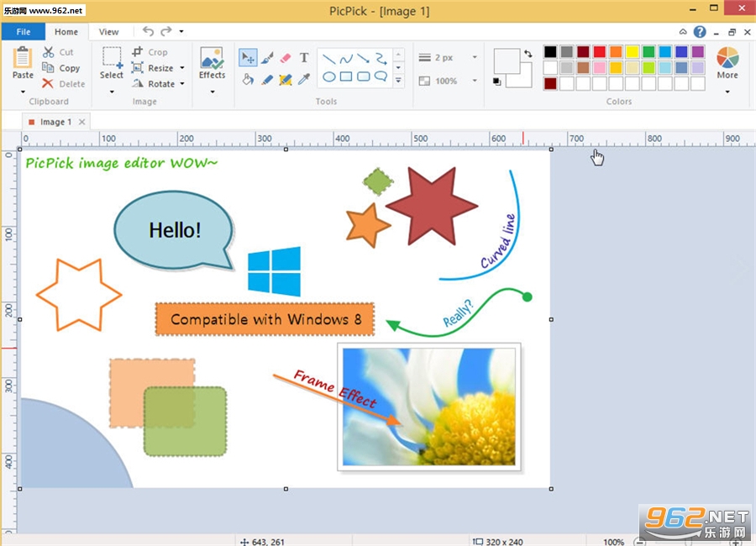Pick the black color swatch
This screenshot has height=546, width=756.
(x=550, y=51)
